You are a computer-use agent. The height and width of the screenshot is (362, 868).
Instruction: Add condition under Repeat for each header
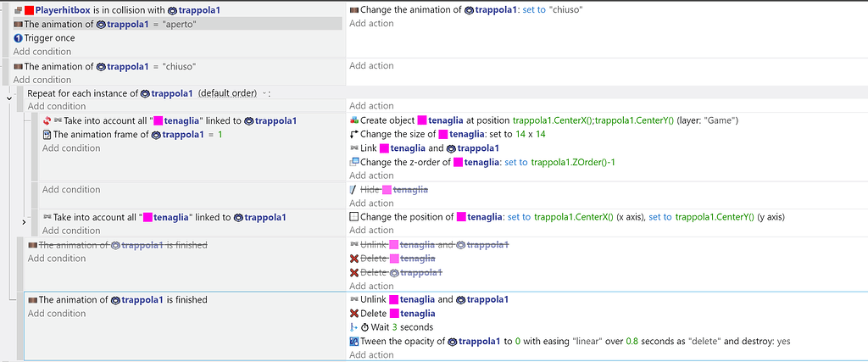57,106
